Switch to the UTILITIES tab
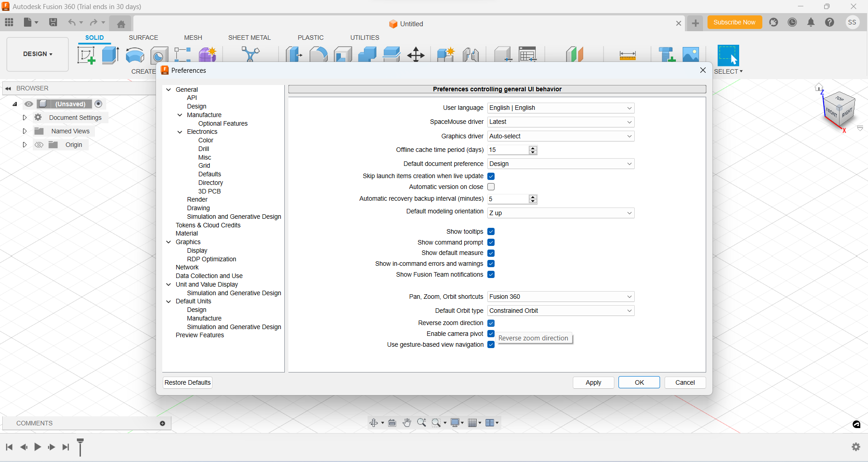The width and height of the screenshot is (868, 462). click(x=365, y=38)
